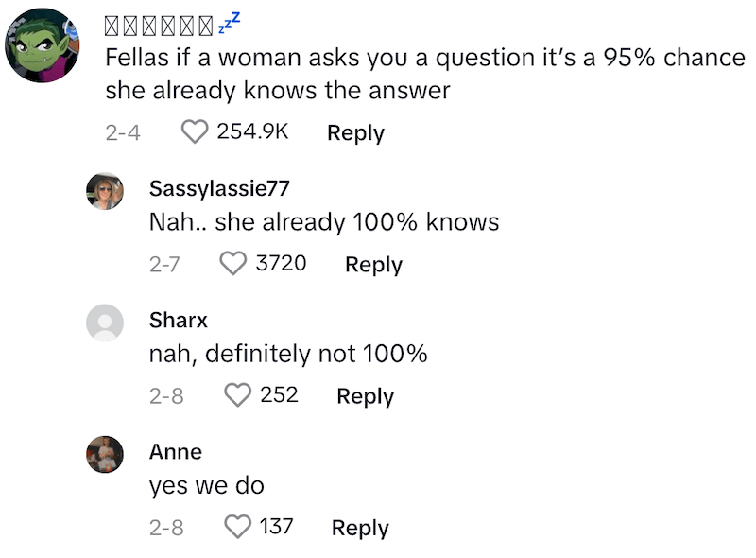Like Sassylassie77's comment
This screenshot has width=756, height=558.
point(232,264)
